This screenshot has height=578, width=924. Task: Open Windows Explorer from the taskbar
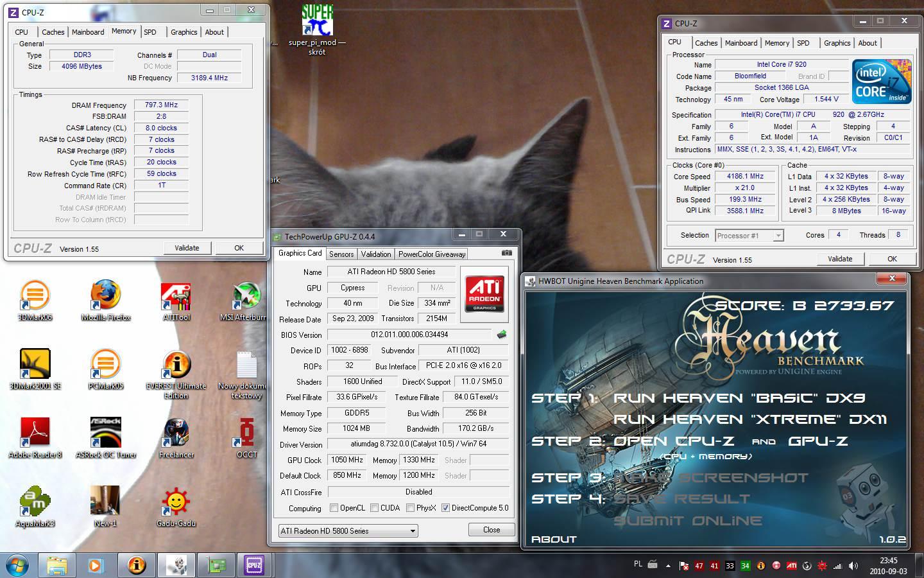click(57, 566)
